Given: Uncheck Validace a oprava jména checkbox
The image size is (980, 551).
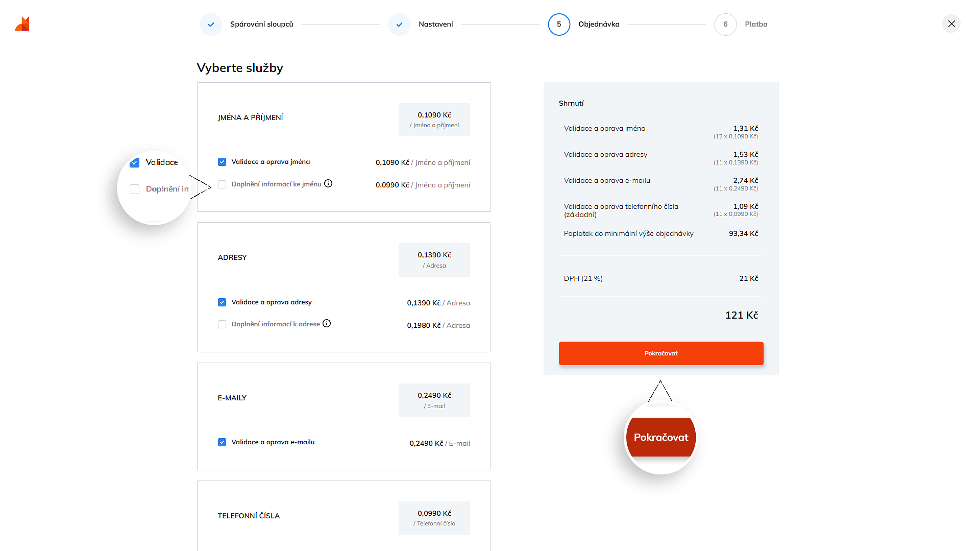Looking at the screenshot, I should coord(222,162).
